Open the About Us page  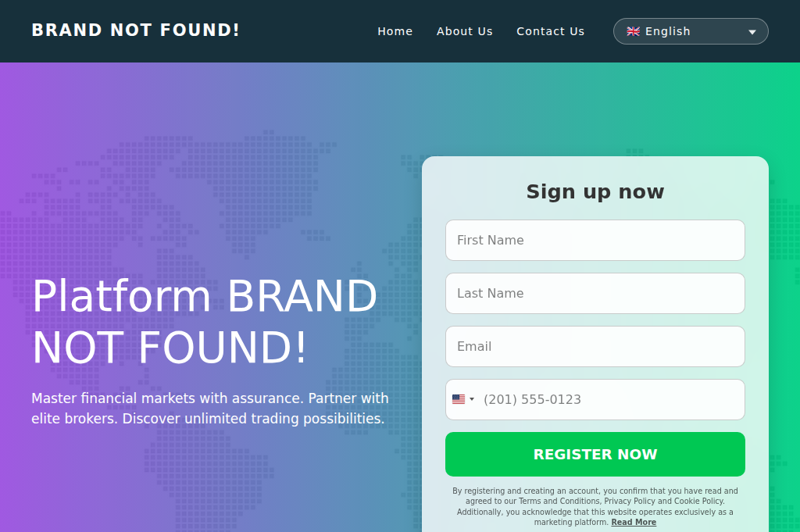[x=464, y=31]
